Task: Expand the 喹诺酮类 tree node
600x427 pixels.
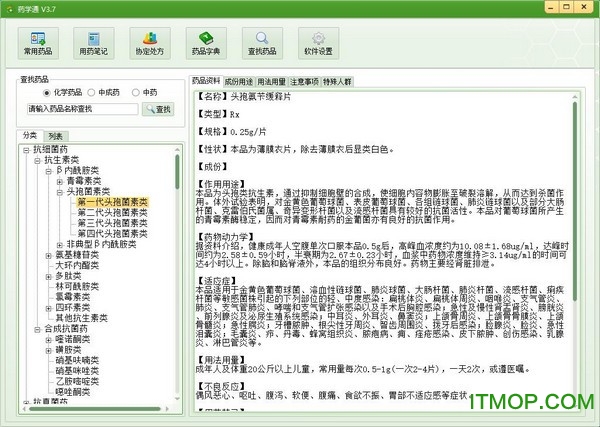Action: click(48, 340)
